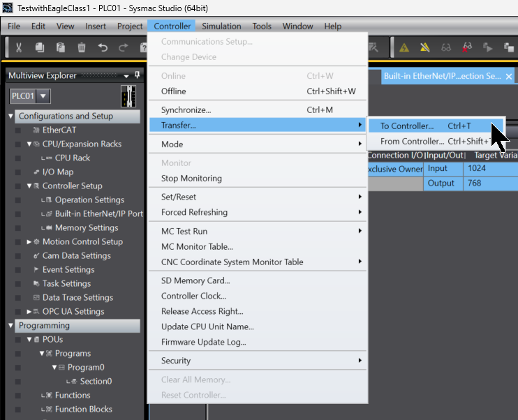Click the Undo arrow icon
The image size is (518, 420).
pos(103,48)
